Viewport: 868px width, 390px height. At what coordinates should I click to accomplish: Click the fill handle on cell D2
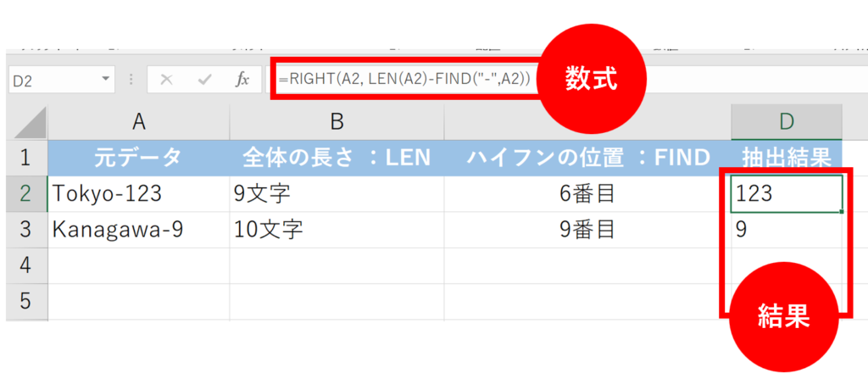tap(842, 211)
